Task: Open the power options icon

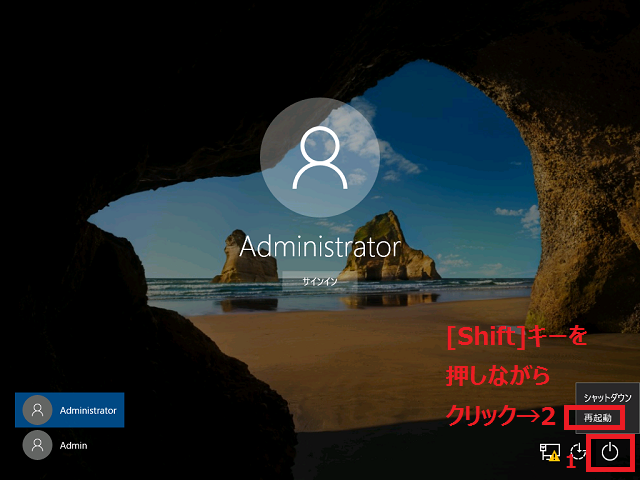Action: click(610, 452)
